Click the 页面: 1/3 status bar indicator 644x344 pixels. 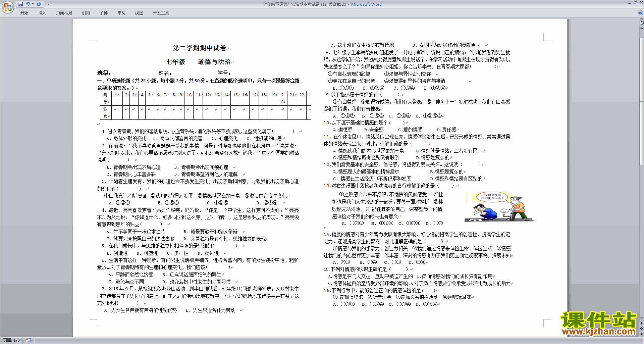11,340
